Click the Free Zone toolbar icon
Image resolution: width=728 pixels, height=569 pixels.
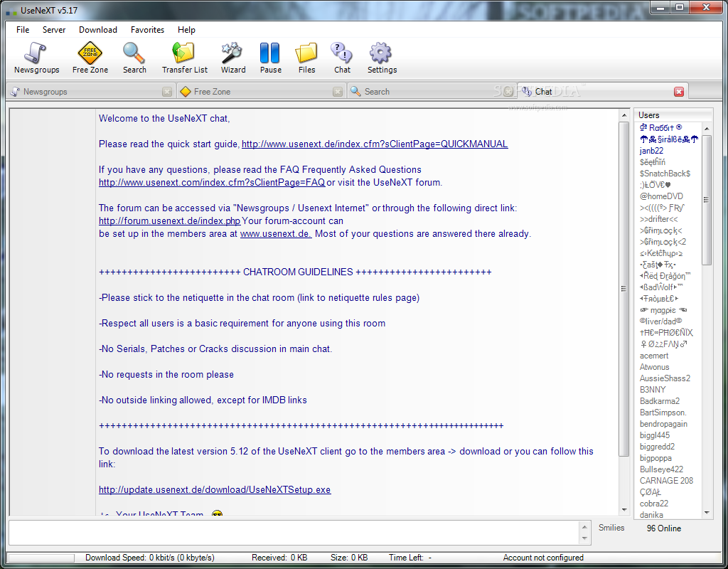click(x=90, y=58)
